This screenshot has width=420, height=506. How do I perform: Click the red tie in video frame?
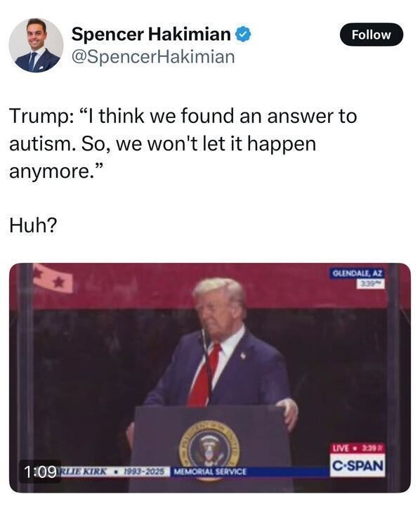click(203, 375)
